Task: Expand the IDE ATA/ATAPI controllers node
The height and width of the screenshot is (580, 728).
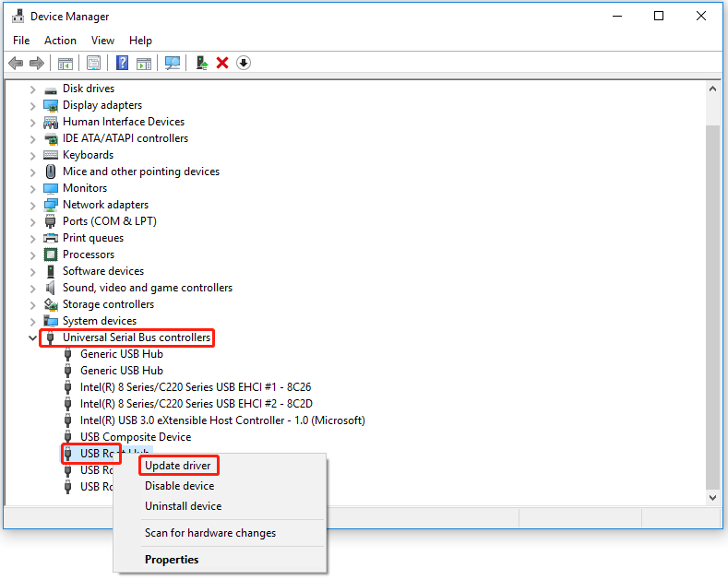Action: [x=32, y=138]
